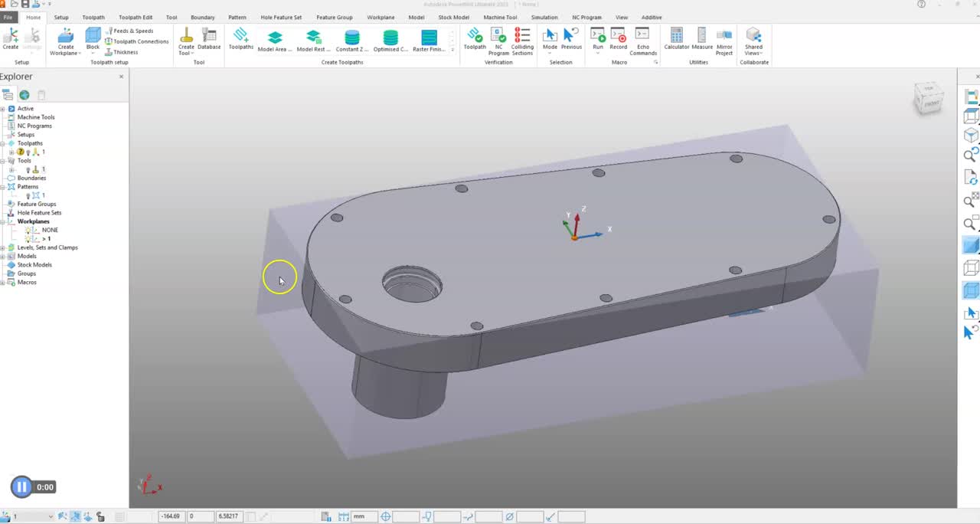
Task: Launch the Raster Finishing strategy
Action: (428, 38)
